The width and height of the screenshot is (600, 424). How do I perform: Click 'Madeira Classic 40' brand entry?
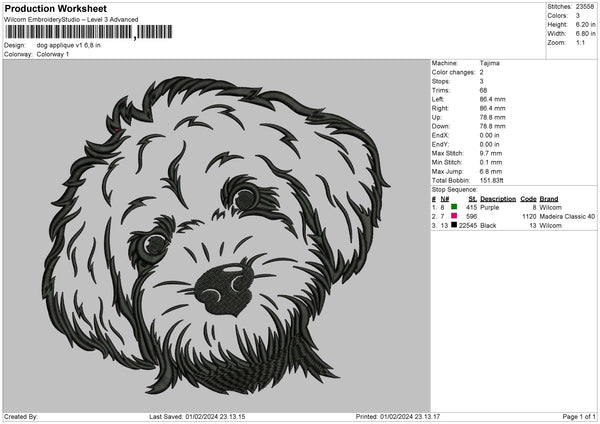pos(567,217)
